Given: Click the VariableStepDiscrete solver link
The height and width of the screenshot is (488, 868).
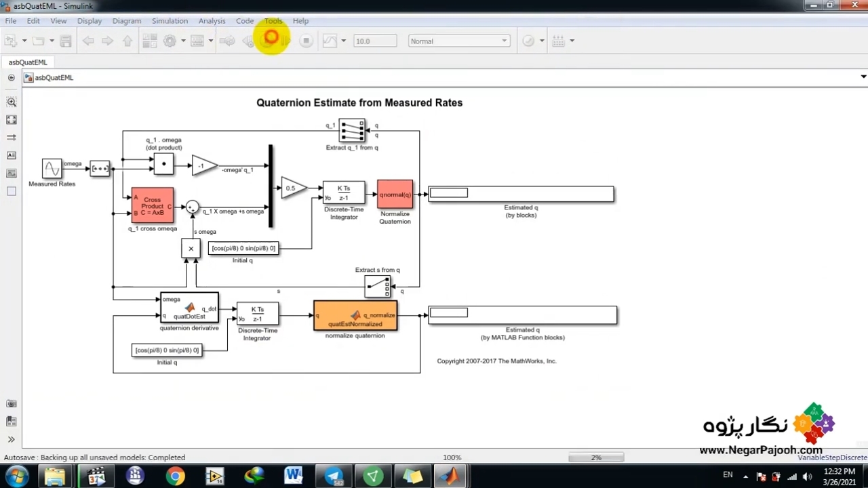Looking at the screenshot, I should (x=832, y=457).
